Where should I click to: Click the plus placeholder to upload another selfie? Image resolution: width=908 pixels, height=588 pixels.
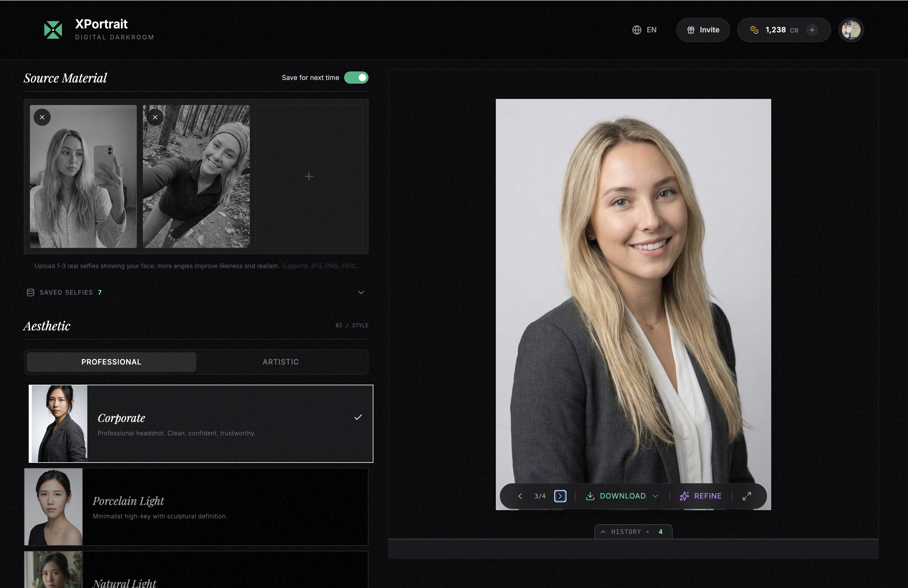[309, 176]
